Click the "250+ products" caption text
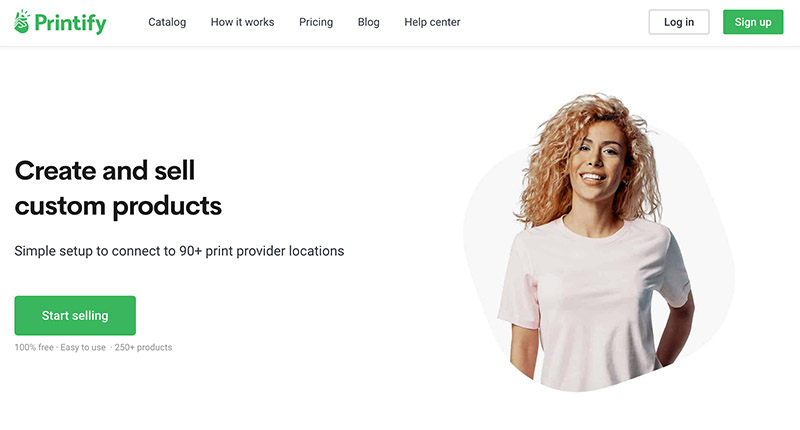 coord(143,347)
